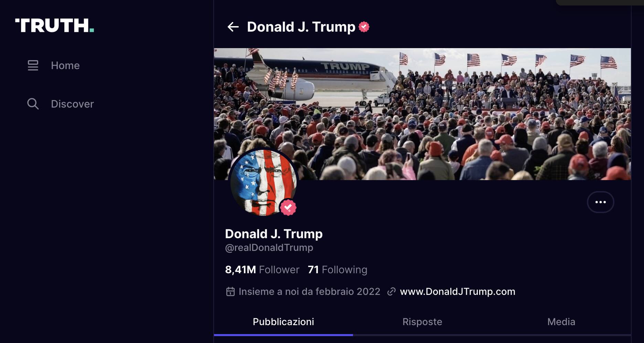Click the TRUTH logo
This screenshot has height=343, width=644.
coord(54,26)
